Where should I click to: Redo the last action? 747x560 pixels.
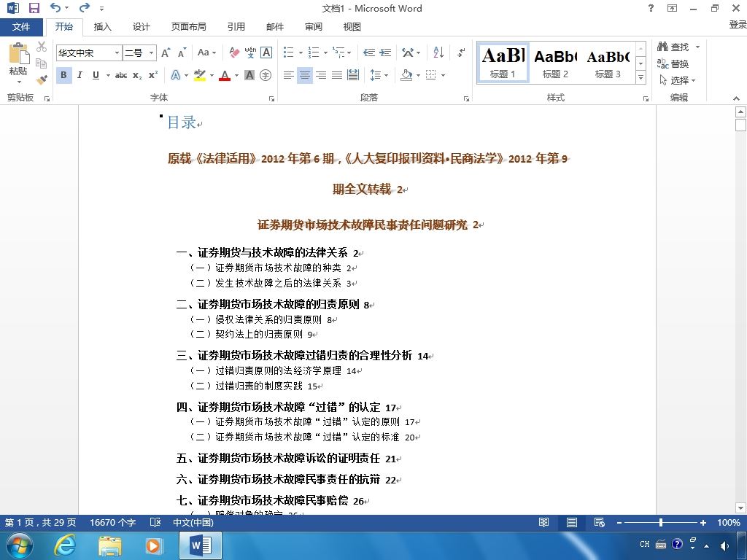(85, 7)
